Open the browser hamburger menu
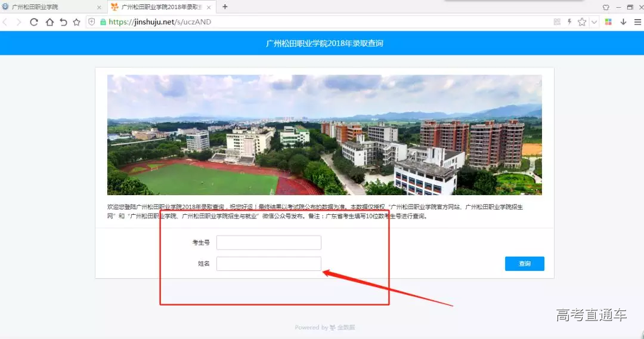Screen dimensions: 644x339 coord(637,22)
